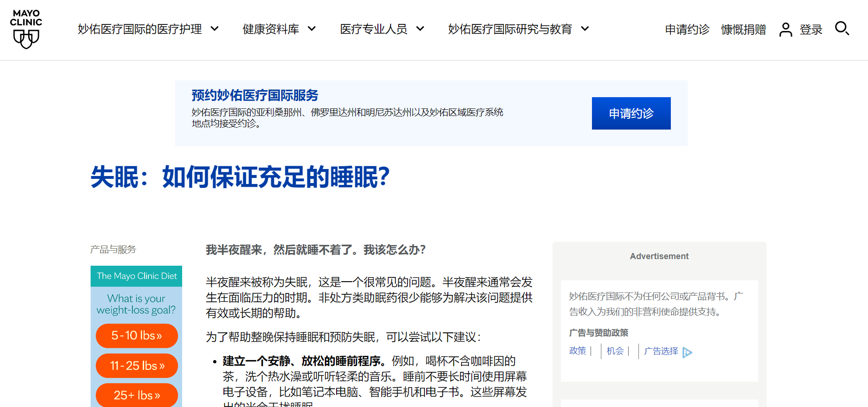
Task: Expand 医疗专业人员 menu chevron
Action: [x=420, y=29]
